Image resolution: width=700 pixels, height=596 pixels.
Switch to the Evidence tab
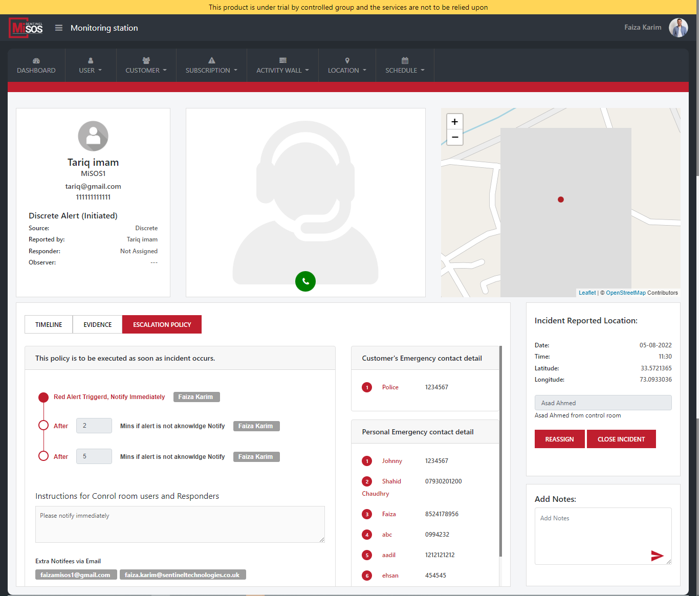[98, 324]
